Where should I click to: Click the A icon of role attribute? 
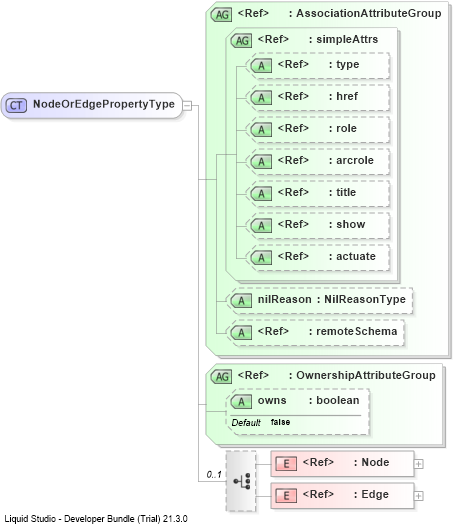pos(261,130)
